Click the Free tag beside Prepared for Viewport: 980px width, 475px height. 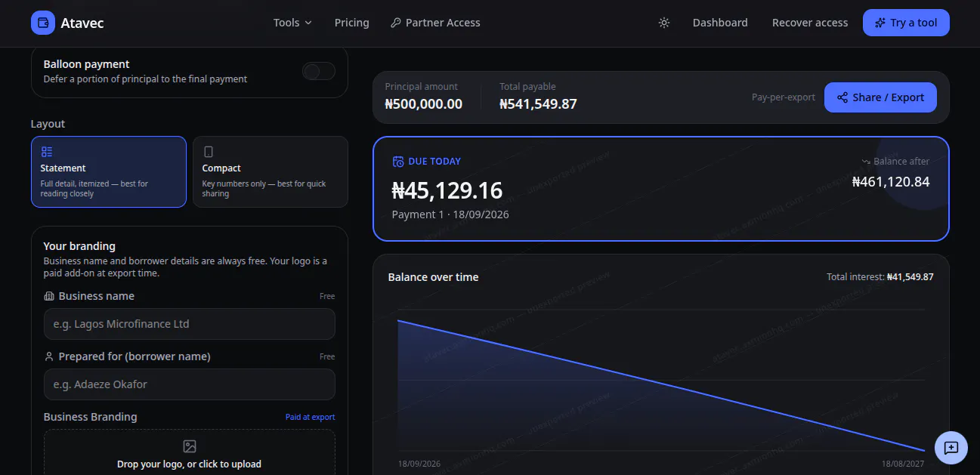coord(327,356)
